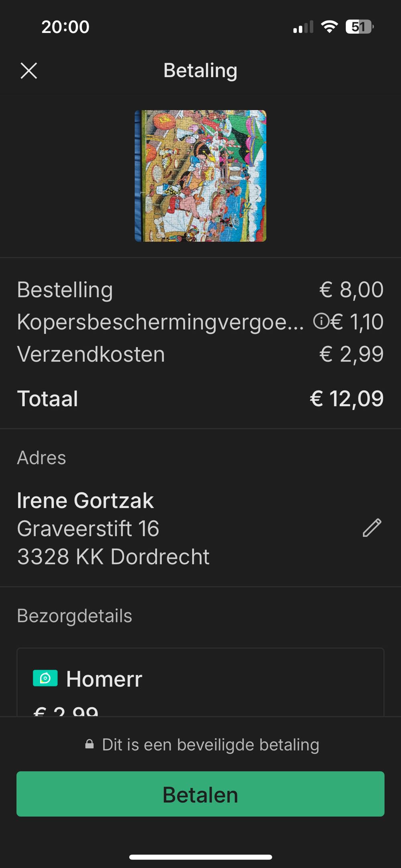Tap the Bezorgdetails section heading
Image resolution: width=401 pixels, height=868 pixels.
(75, 616)
